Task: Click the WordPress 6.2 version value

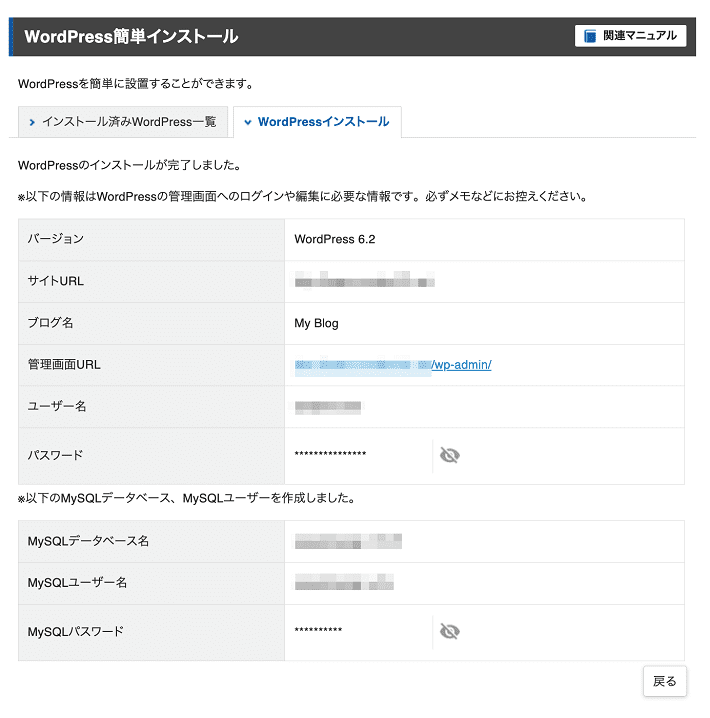Action: pyautogui.click(x=335, y=239)
